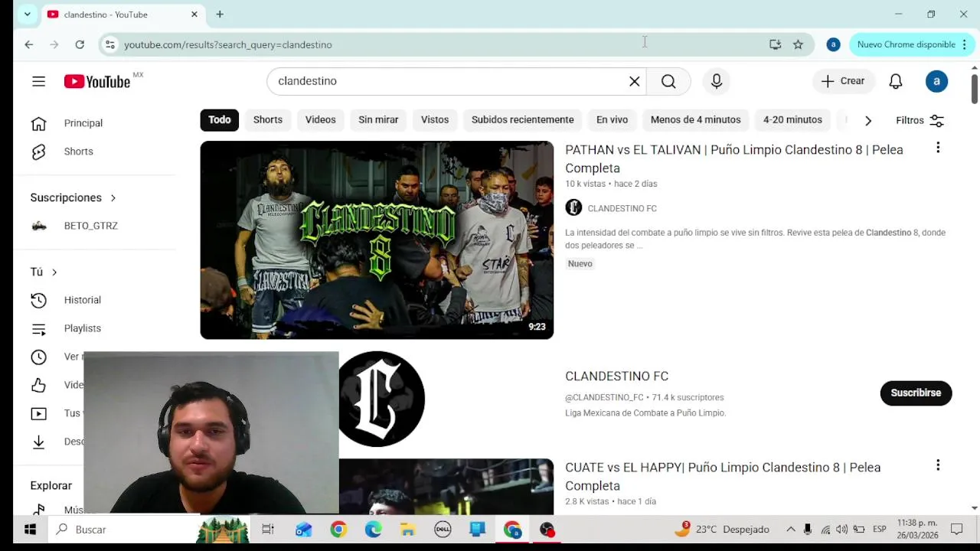Go to the YouTube home logo
This screenshot has height=551, width=980.
pos(97,81)
